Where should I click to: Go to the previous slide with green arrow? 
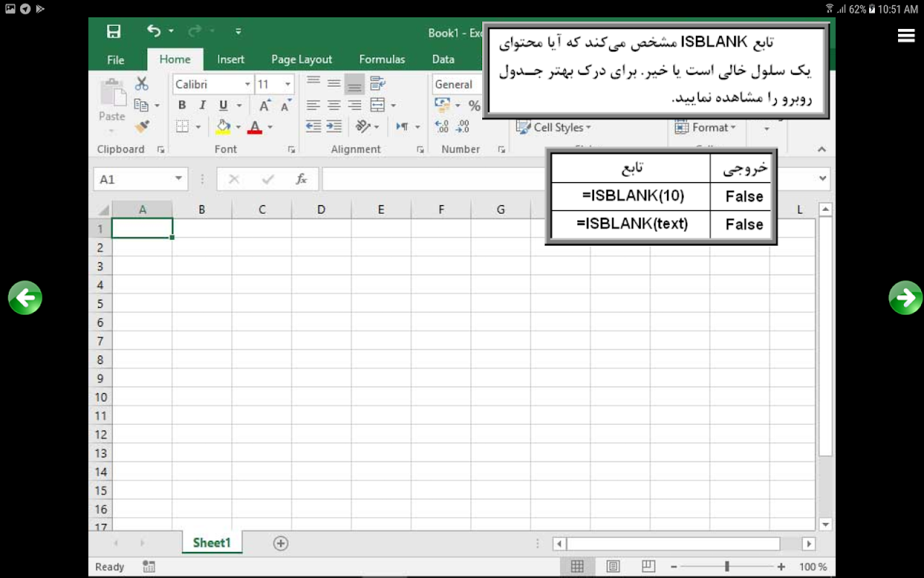pos(25,298)
